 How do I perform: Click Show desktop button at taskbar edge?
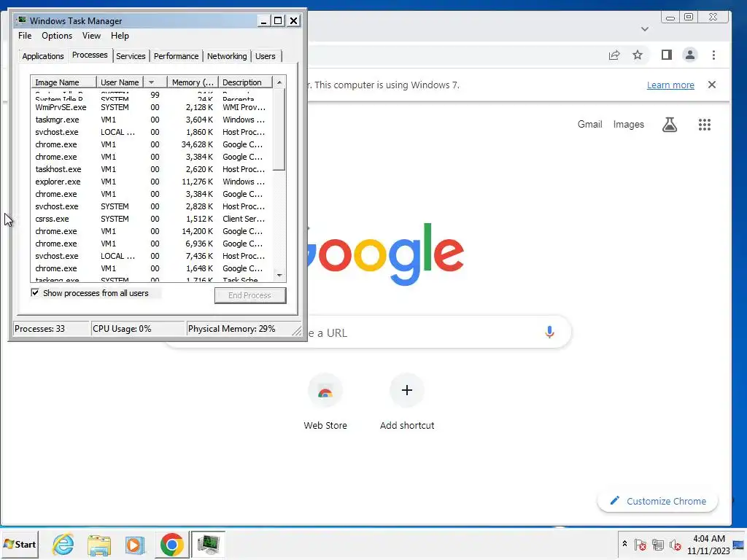(x=739, y=544)
